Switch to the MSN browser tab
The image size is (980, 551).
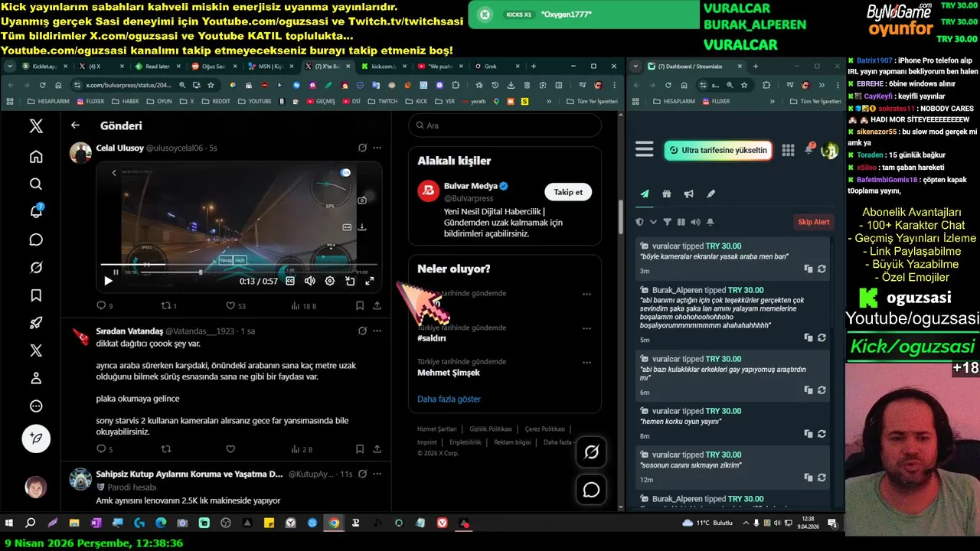(271, 67)
